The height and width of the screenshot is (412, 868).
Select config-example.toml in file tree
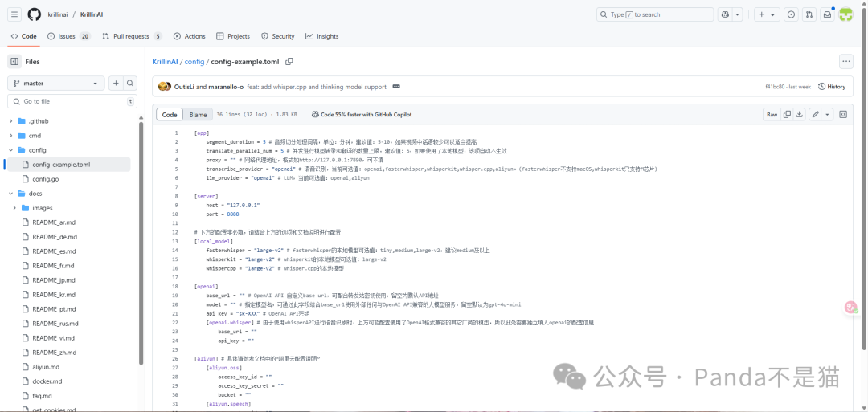point(69,165)
